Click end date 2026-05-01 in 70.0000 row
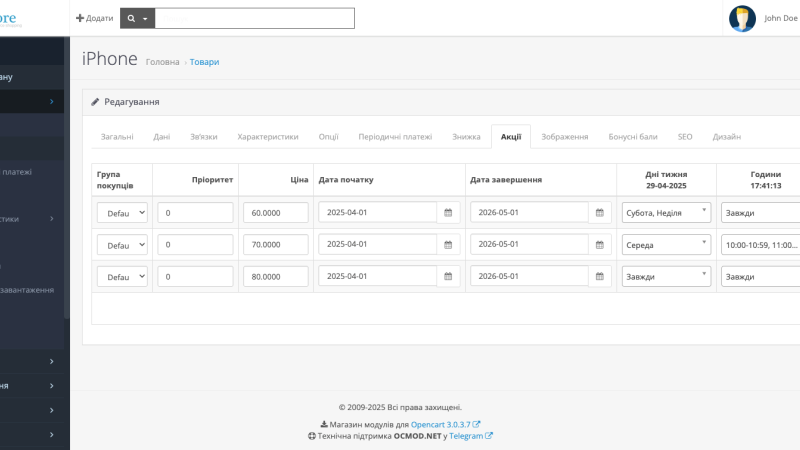 [529, 244]
